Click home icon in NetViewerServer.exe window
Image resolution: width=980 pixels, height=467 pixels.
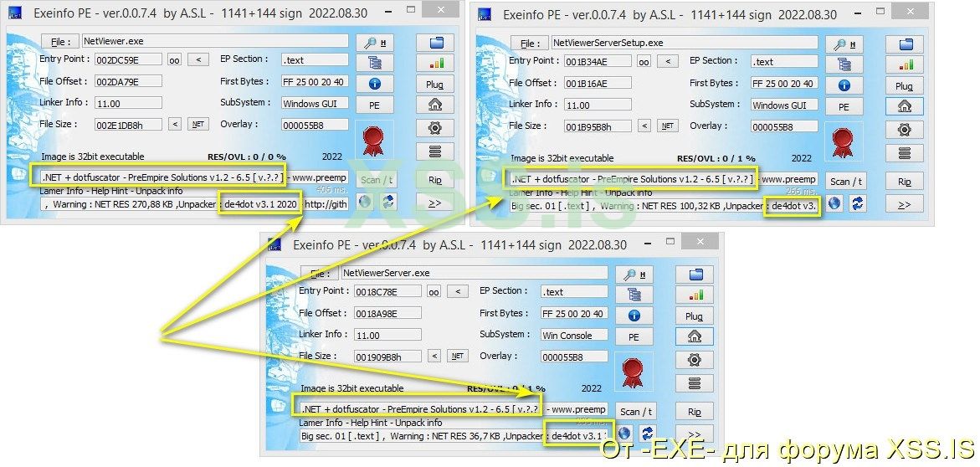point(695,336)
